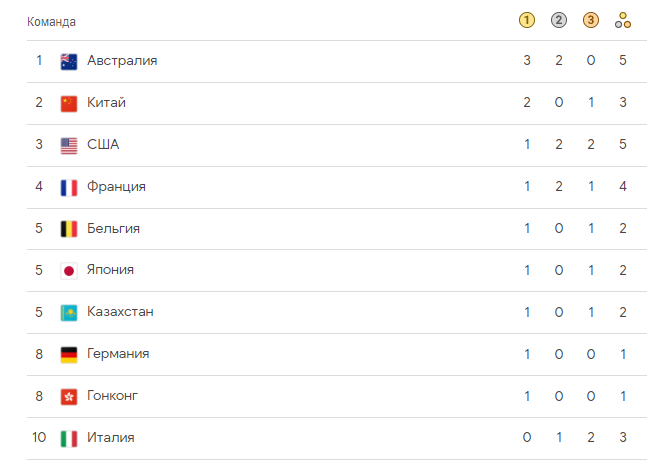
Task: Click the Belgium flag icon
Action: [69, 229]
